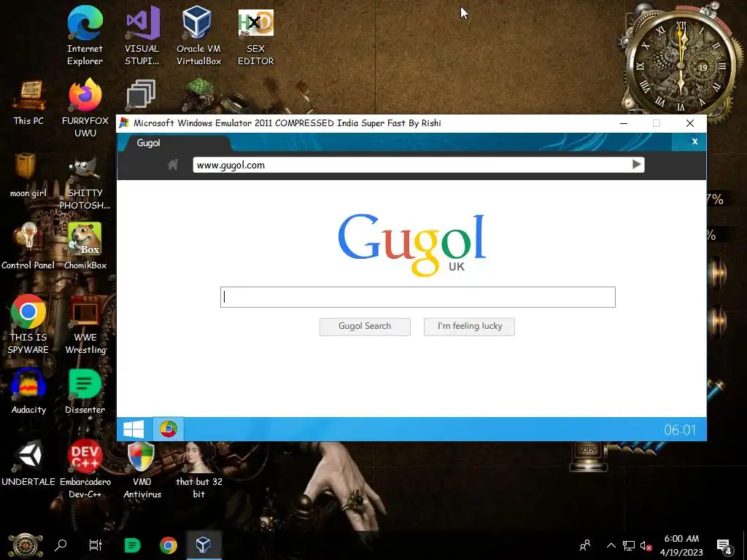This screenshot has width=747, height=560.
Task: Open the taskbar search magnifier
Action: pyautogui.click(x=61, y=545)
